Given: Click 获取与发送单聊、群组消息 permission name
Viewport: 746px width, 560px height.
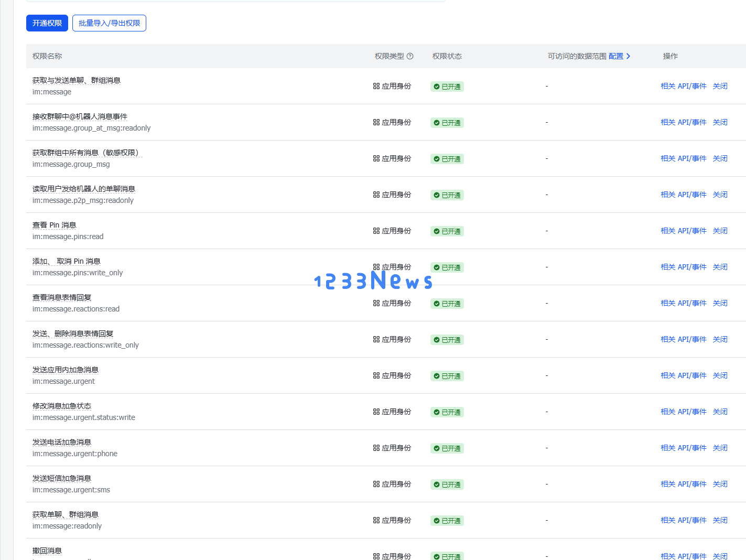Looking at the screenshot, I should pos(77,80).
